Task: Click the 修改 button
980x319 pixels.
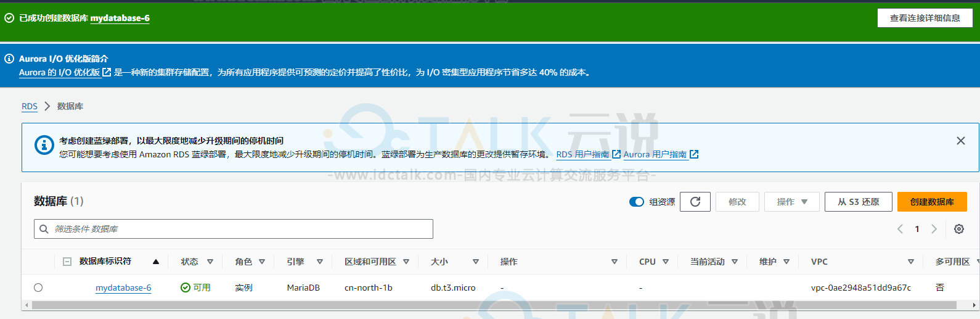Action: (737, 202)
